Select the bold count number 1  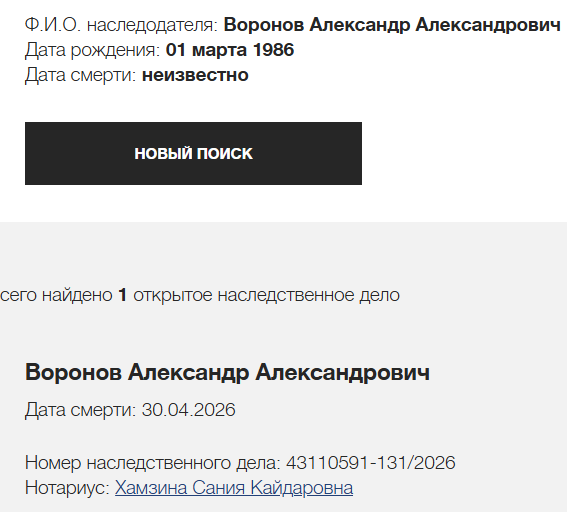[123, 295]
